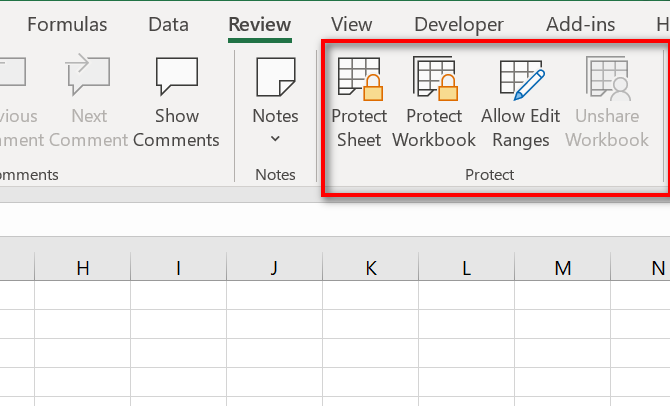Expand the Notes dropdown arrow

[x=276, y=138]
